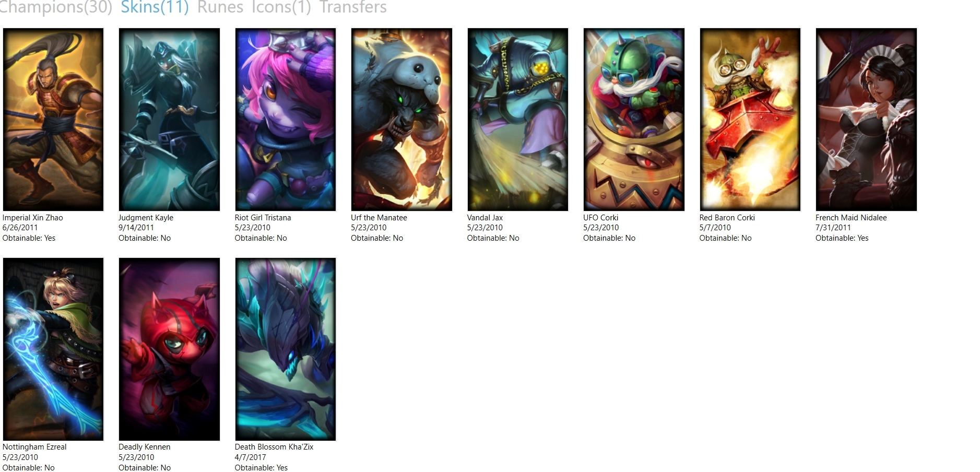The width and height of the screenshot is (980, 472).
Task: Click the Imperial Xin Zhao skin image
Action: point(53,120)
